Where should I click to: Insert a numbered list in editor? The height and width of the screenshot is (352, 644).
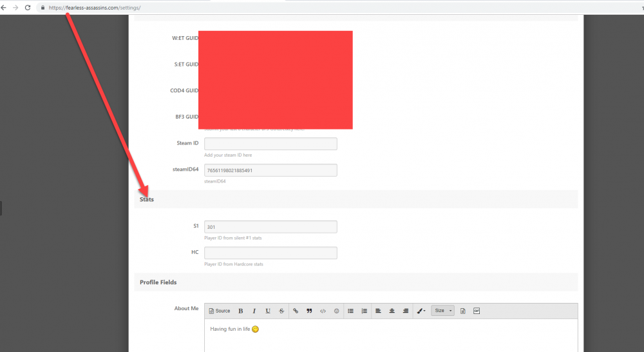click(365, 311)
